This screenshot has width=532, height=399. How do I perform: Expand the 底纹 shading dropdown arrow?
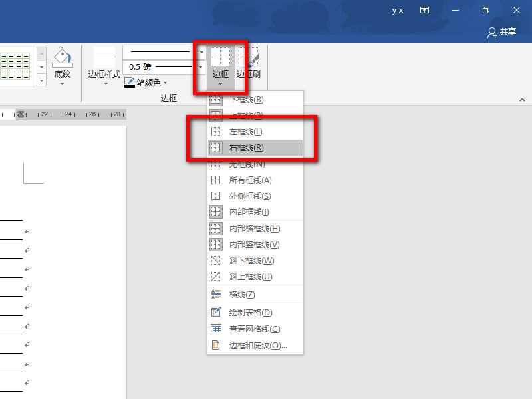62,84
